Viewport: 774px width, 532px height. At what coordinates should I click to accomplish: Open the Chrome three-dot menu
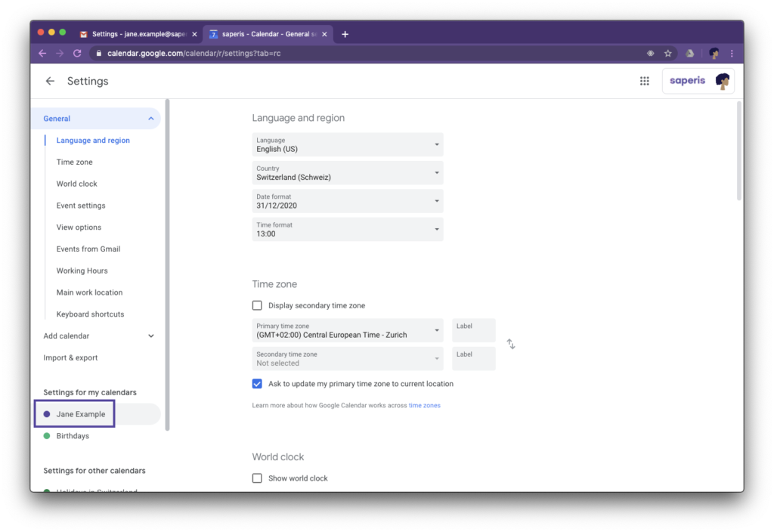click(x=732, y=54)
